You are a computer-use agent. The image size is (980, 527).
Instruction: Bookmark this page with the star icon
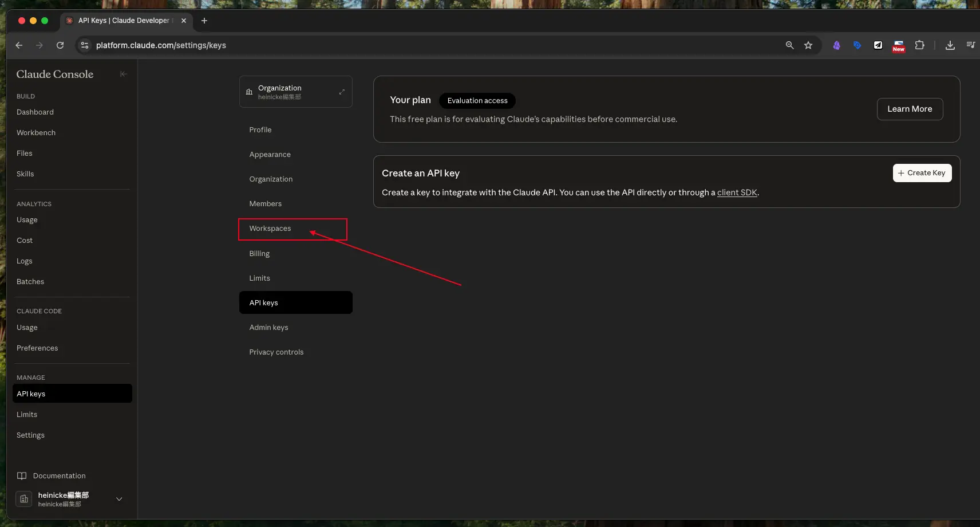pos(808,45)
